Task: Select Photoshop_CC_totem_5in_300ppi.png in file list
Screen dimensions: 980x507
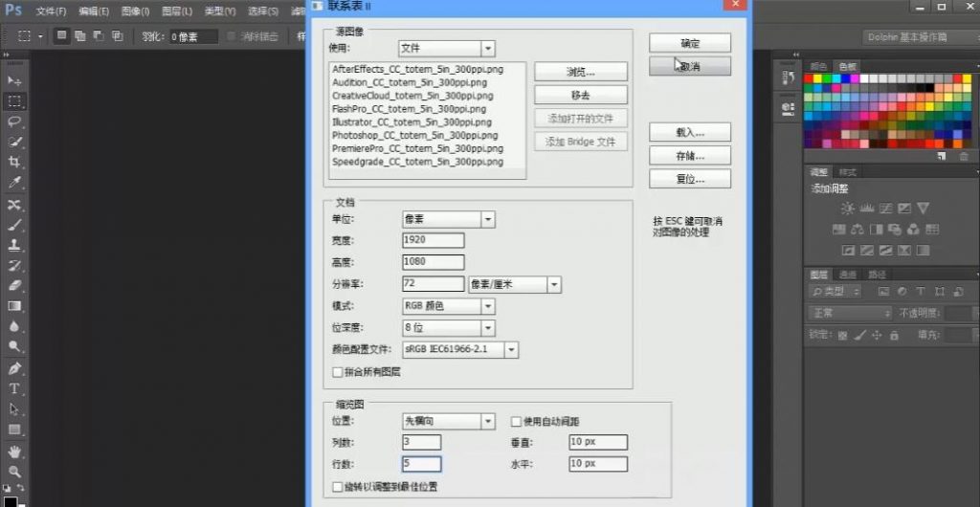Action: pyautogui.click(x=415, y=136)
